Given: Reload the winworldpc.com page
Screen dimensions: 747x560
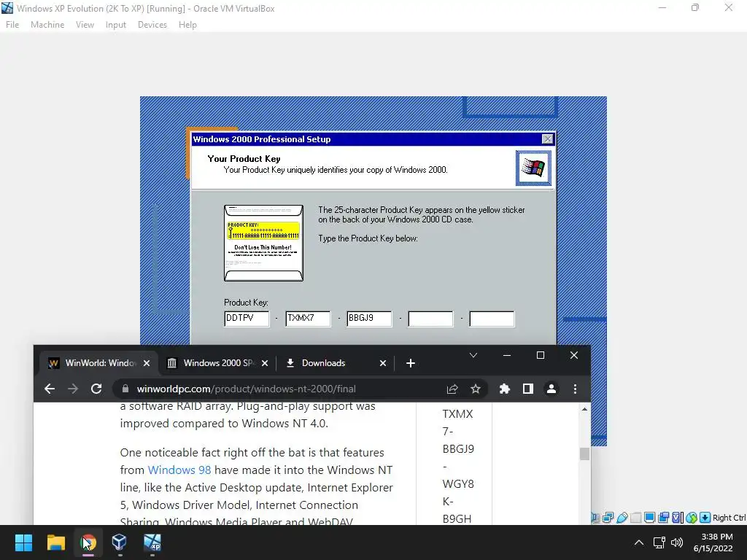Looking at the screenshot, I should click(96, 389).
